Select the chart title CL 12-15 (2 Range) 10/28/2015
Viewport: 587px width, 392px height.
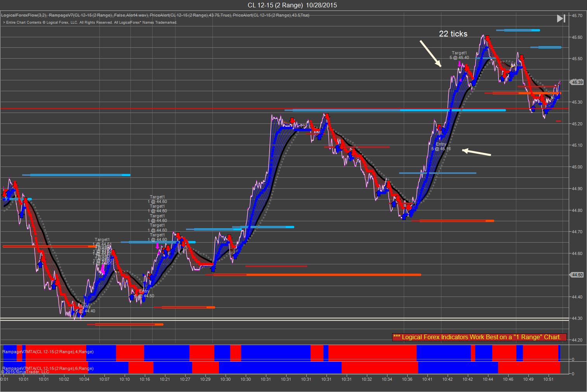292,5
